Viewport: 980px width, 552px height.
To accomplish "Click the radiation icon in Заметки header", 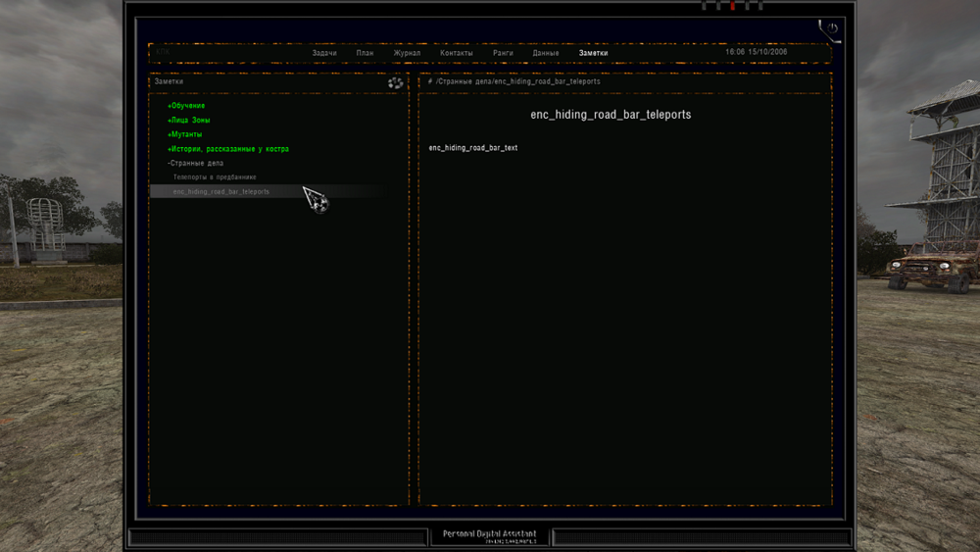I will tap(395, 82).
